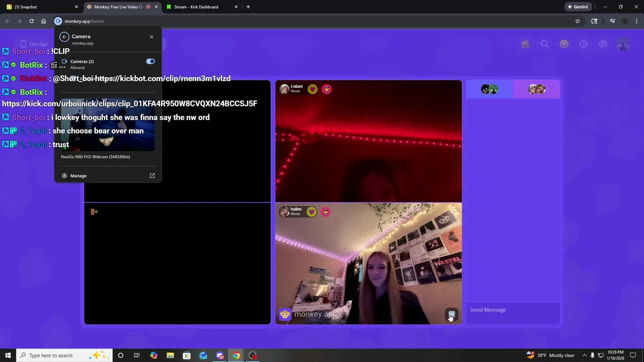Open the Monkey user profile avatar
The width and height of the screenshot is (644, 362).
coord(623,44)
